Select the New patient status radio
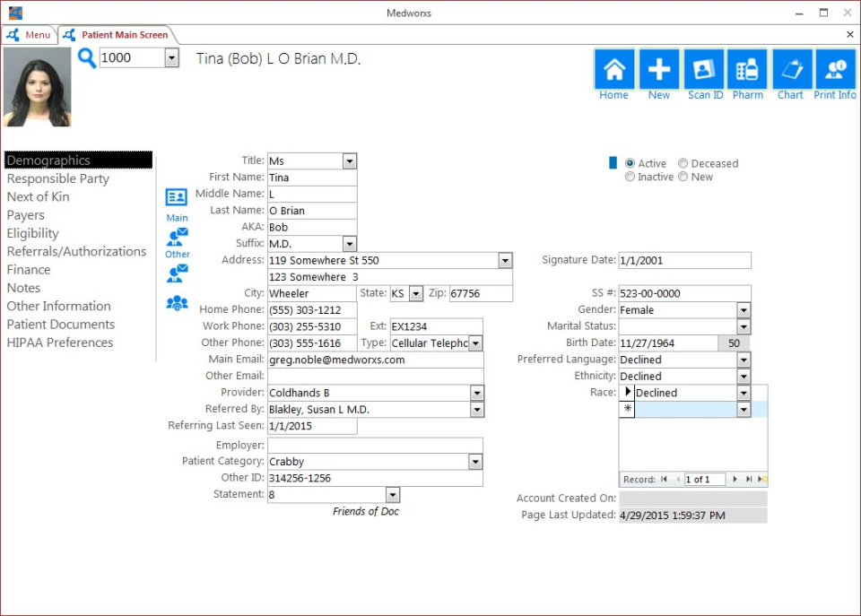This screenshot has width=861, height=616. 683,177
